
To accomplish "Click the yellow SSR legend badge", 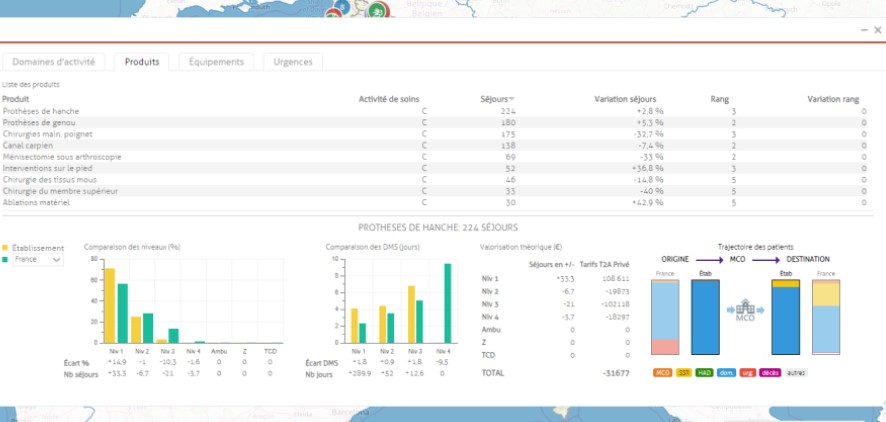I will pos(683,373).
